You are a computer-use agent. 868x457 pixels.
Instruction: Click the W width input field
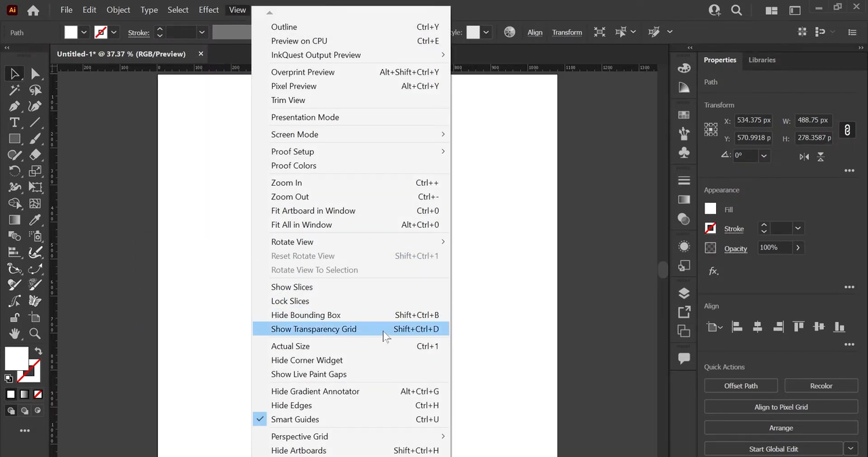click(813, 121)
